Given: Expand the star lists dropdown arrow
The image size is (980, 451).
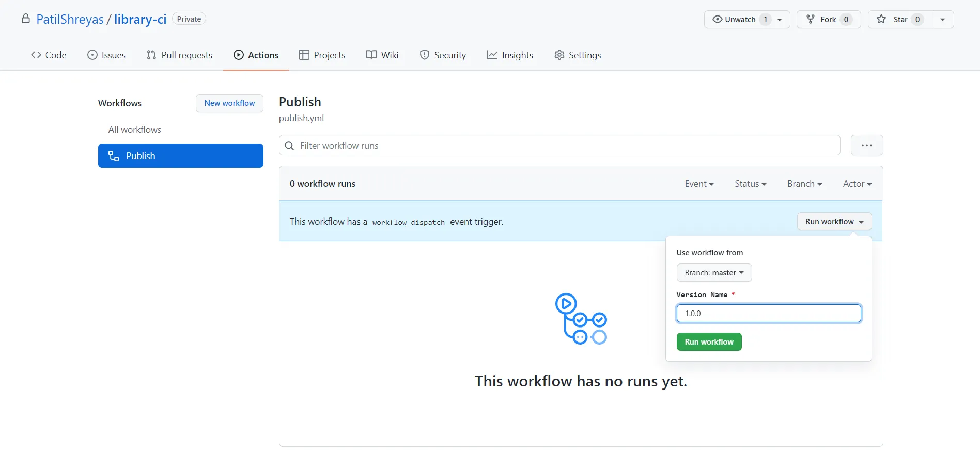Looking at the screenshot, I should pos(942,20).
